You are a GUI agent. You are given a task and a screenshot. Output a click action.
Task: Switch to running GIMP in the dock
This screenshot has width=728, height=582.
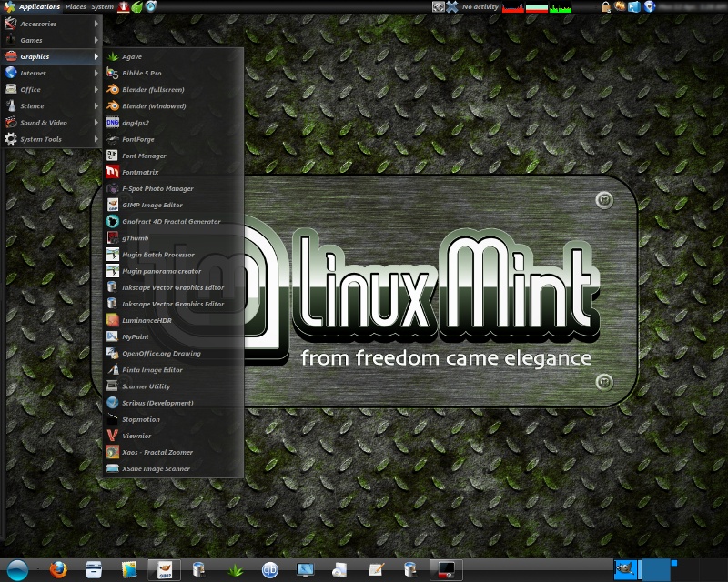point(165,569)
